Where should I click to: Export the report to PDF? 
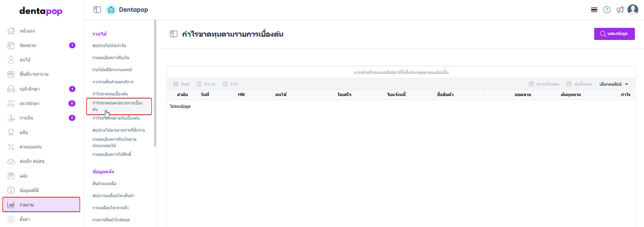coord(231,84)
